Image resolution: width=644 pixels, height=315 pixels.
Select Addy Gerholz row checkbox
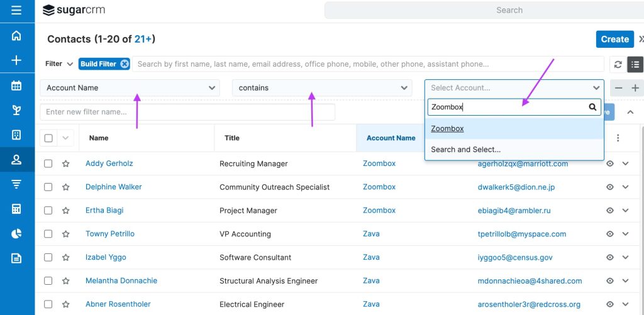click(48, 163)
